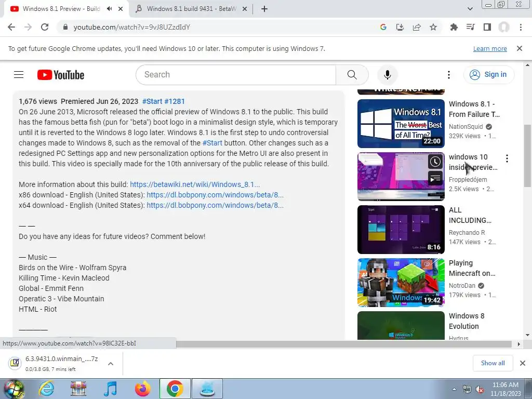Close the downloads bar
This screenshot has height=399, width=532.
pyautogui.click(x=523, y=363)
